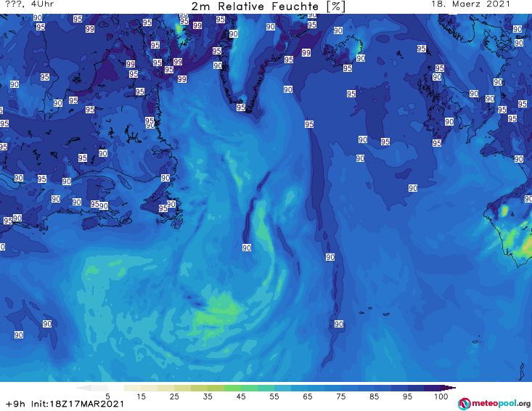532x411 pixels.
Task: Pick the olive swatch just right of 35
Action: [216, 388]
